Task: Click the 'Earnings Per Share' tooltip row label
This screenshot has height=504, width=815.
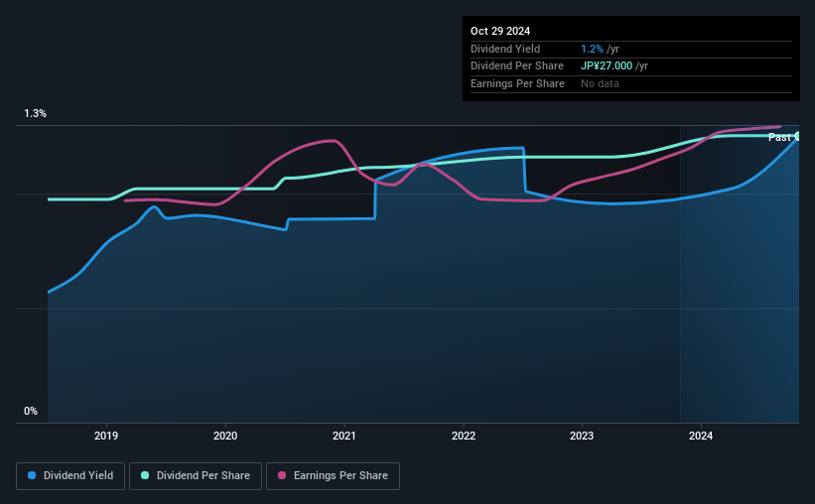Action: point(517,83)
